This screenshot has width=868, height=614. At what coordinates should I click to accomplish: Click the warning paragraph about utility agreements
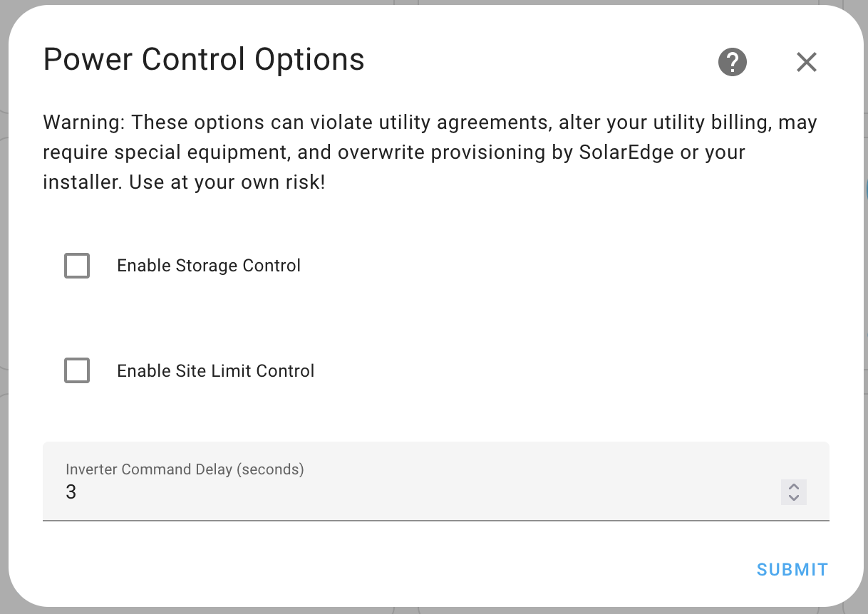(x=430, y=152)
